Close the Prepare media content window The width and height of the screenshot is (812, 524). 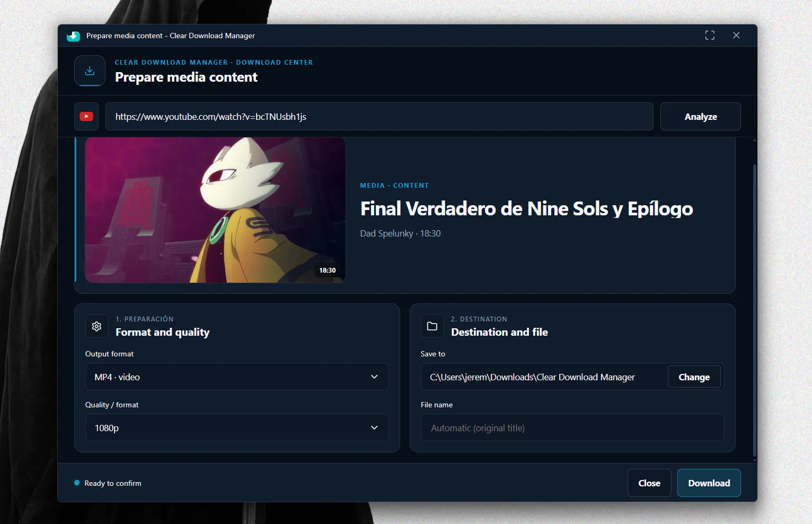coord(736,36)
